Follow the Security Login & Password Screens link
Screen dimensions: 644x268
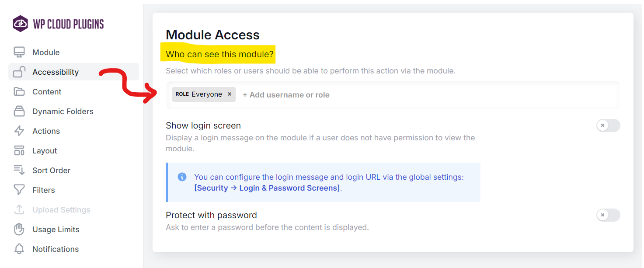268,188
